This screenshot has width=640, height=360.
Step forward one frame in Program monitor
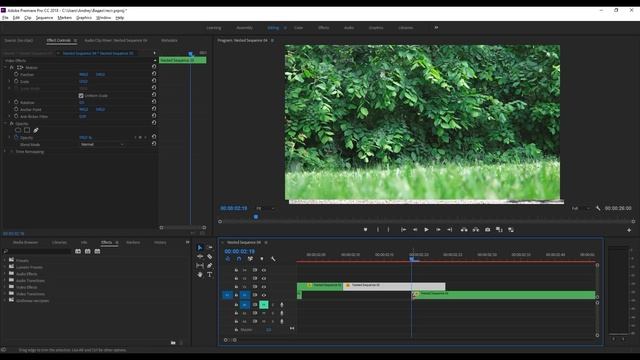(x=438, y=230)
